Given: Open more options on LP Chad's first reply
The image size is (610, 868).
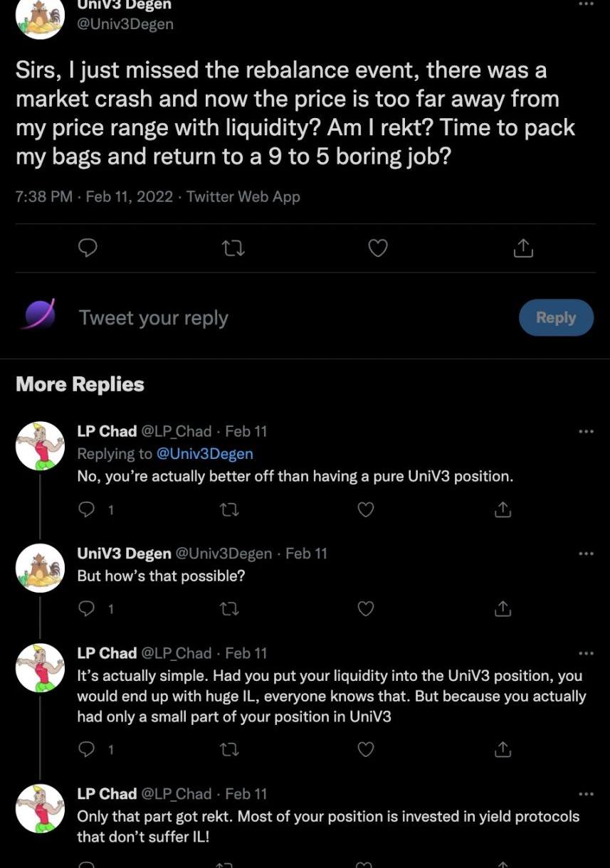Looking at the screenshot, I should 586,431.
